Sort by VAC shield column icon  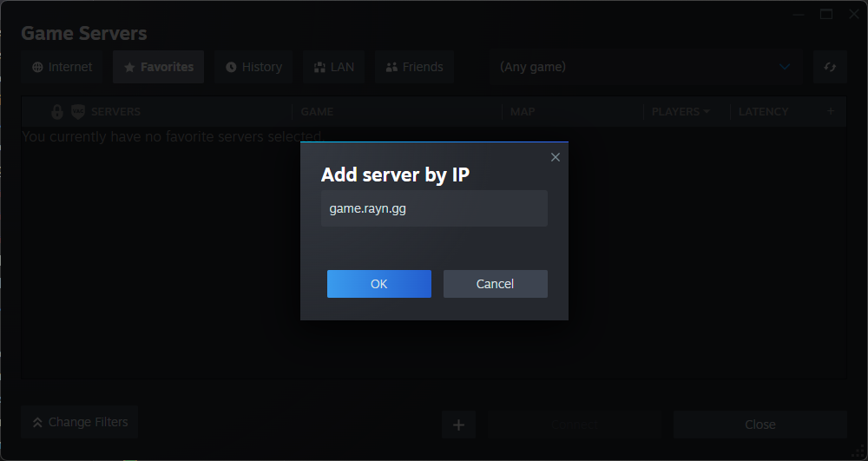(78, 112)
